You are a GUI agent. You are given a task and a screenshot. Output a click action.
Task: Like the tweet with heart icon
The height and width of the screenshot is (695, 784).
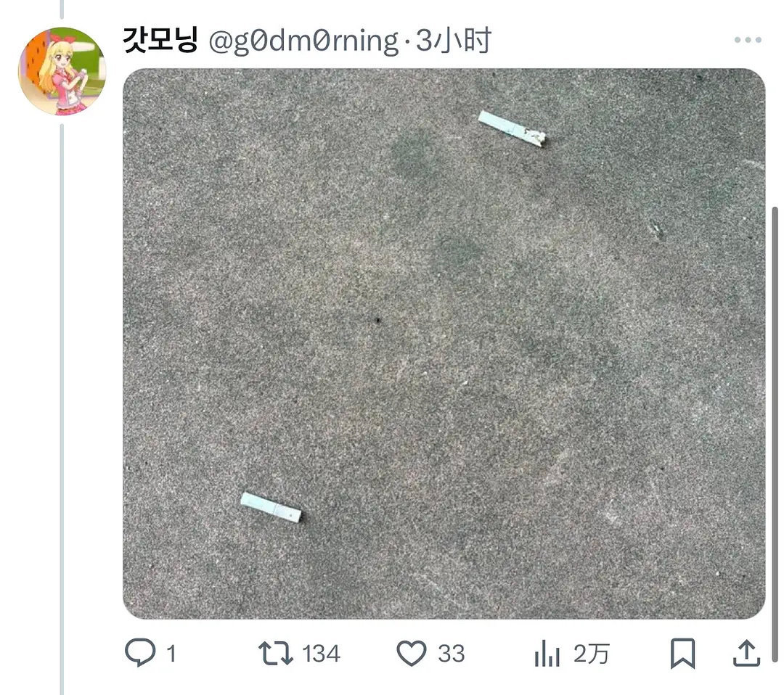pyautogui.click(x=412, y=653)
